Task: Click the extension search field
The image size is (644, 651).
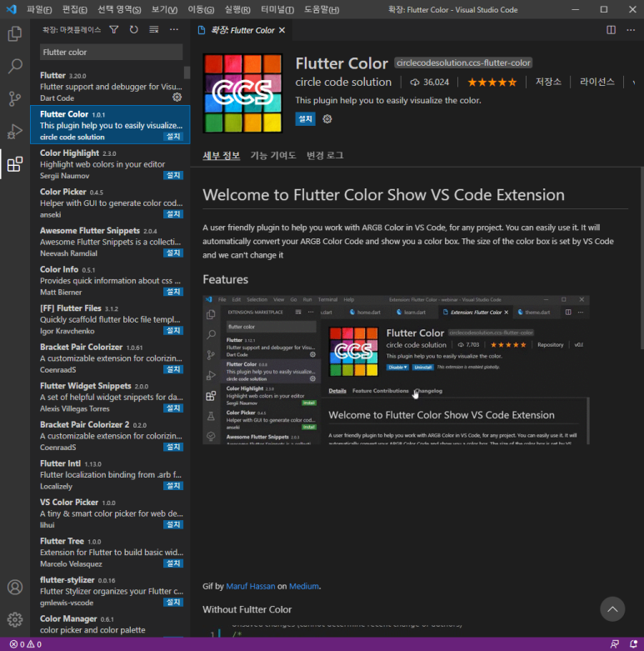Action: click(x=111, y=53)
